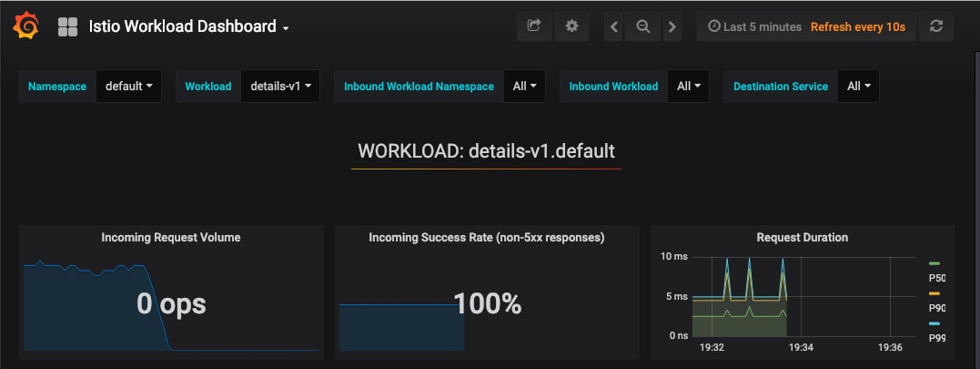This screenshot has width=980, height=369.
Task: Open the Istio Workload Dashboard title dropdown
Action: 189,27
